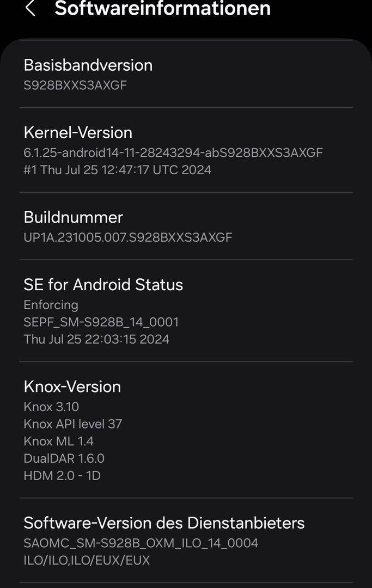372x588 pixels.
Task: Tap the Softwareinformationen page title
Action: pos(162,9)
